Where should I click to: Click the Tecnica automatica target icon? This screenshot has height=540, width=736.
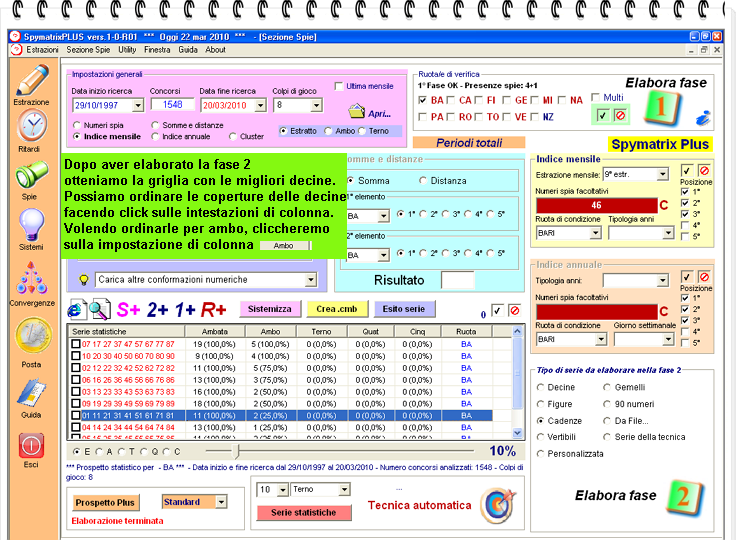point(498,505)
